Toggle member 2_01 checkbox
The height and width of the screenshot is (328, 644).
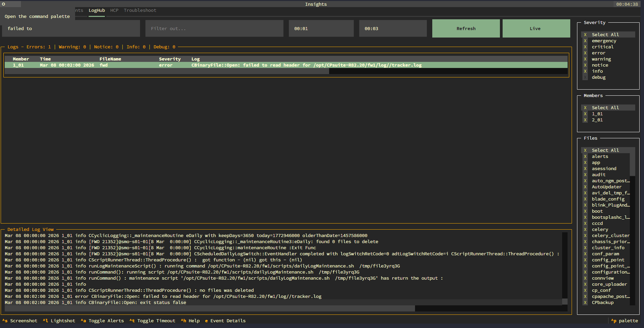(585, 120)
